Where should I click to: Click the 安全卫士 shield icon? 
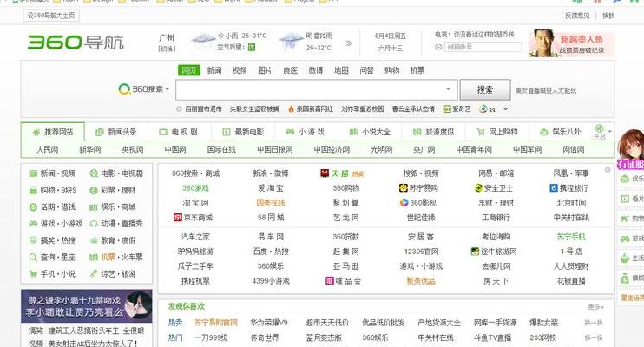coord(478,188)
